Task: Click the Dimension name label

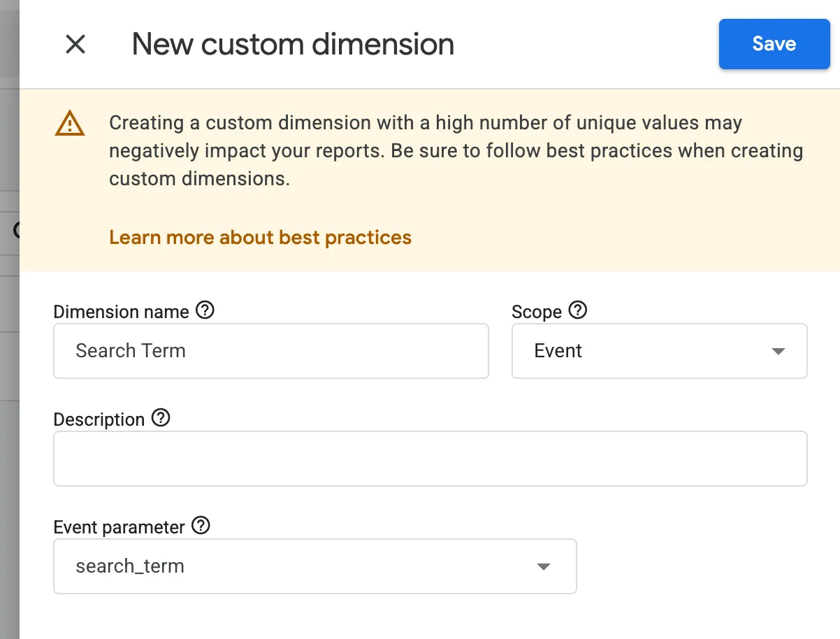Action: (x=121, y=312)
